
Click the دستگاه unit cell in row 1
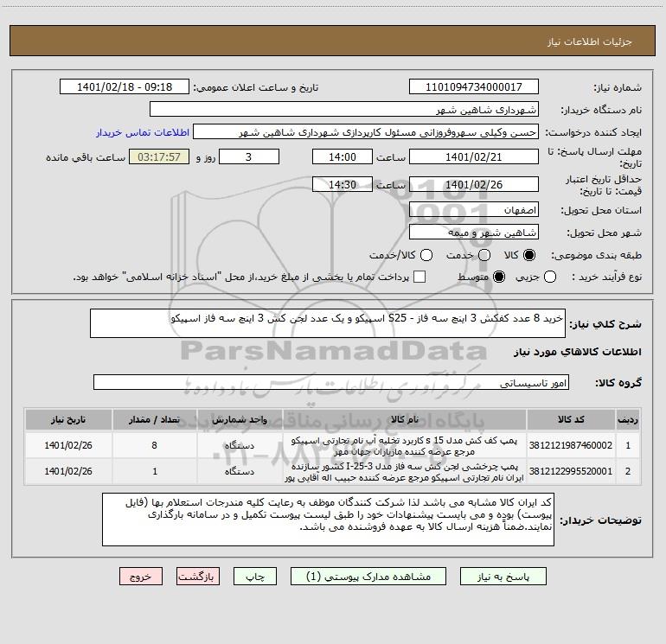pyautogui.click(x=240, y=445)
